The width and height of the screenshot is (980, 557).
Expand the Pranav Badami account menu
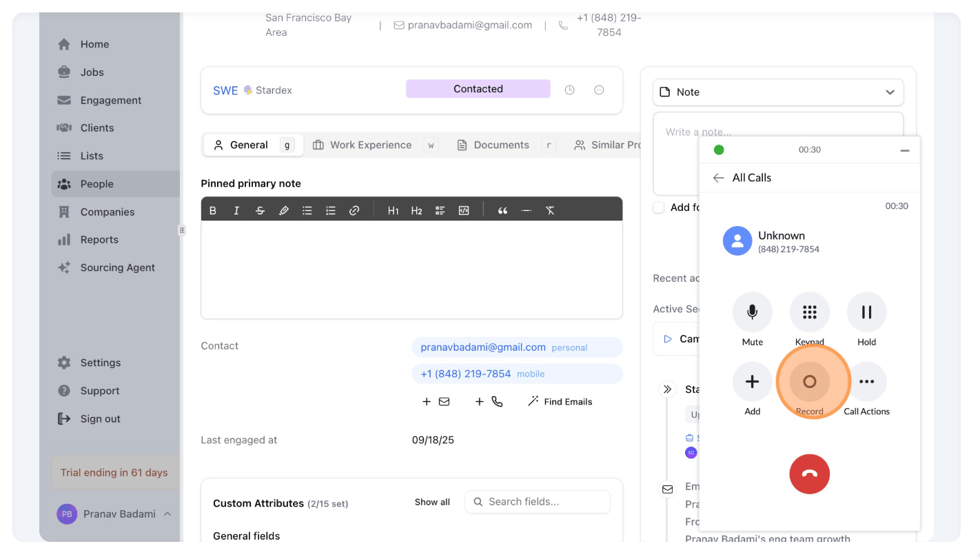point(114,514)
